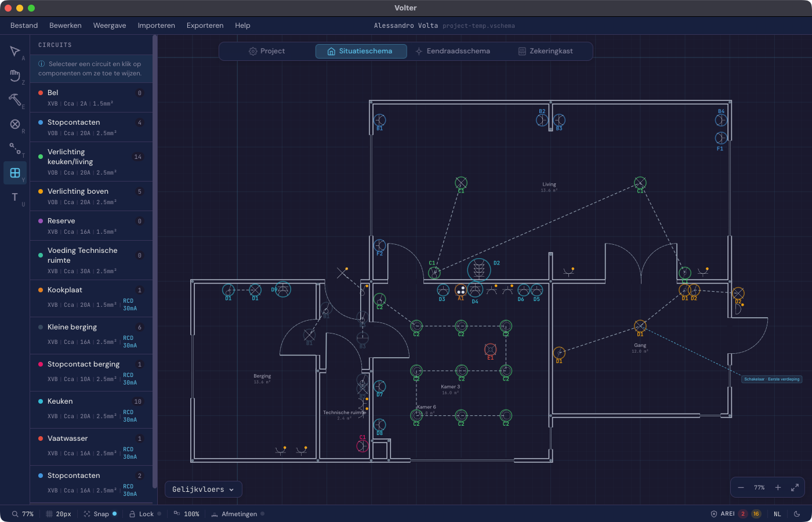Activate the hand pan tool
The width and height of the screenshot is (812, 522).
[15, 76]
